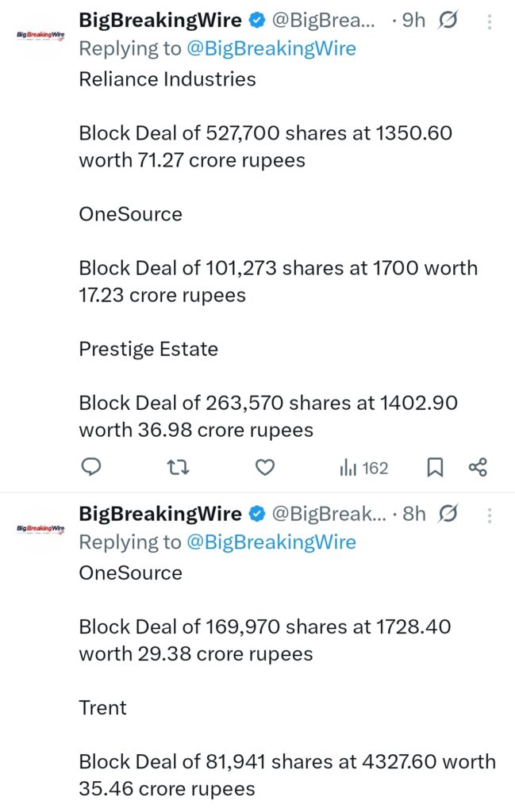This screenshot has width=515, height=812.
Task: Reply to the block deal tweet
Action: click(x=90, y=468)
